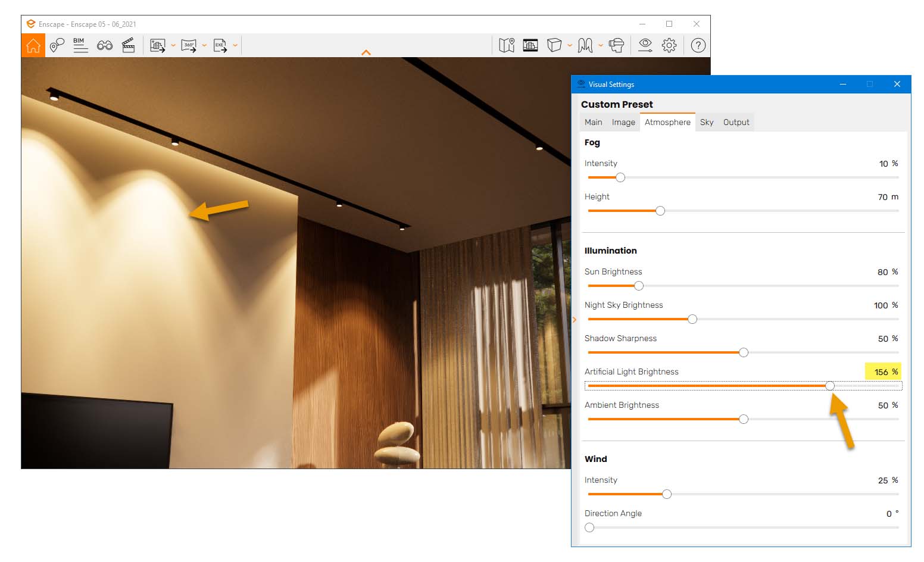Viewport: 924px width, 562px height.
Task: Export the project as standalone EXE
Action: tap(221, 45)
